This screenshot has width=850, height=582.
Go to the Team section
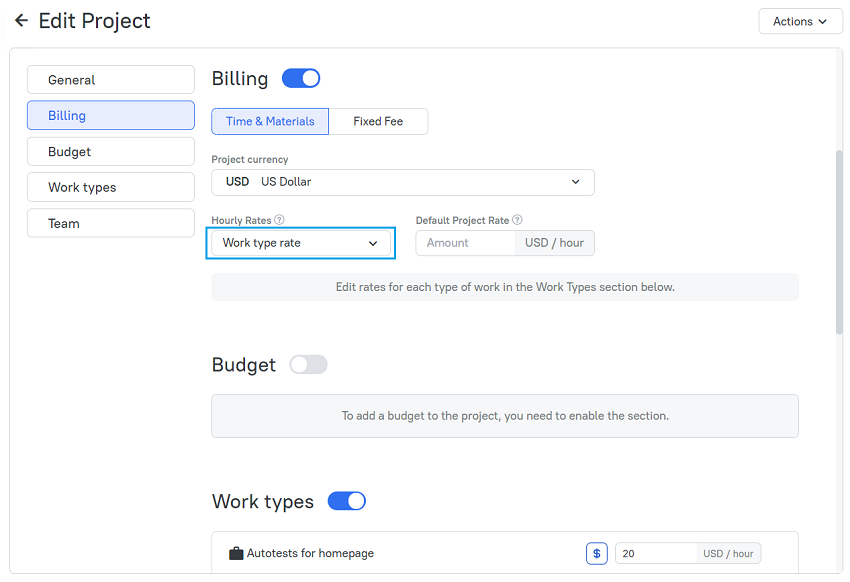pyautogui.click(x=110, y=223)
